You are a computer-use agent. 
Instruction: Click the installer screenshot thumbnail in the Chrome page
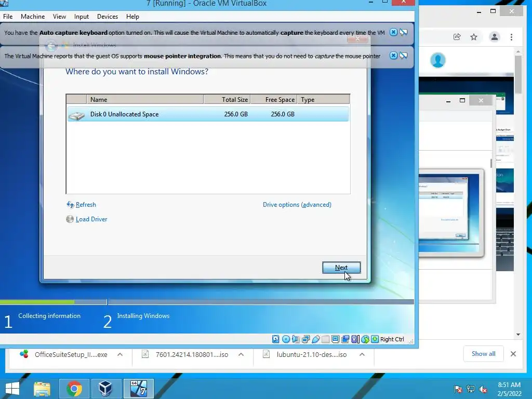coord(451,212)
